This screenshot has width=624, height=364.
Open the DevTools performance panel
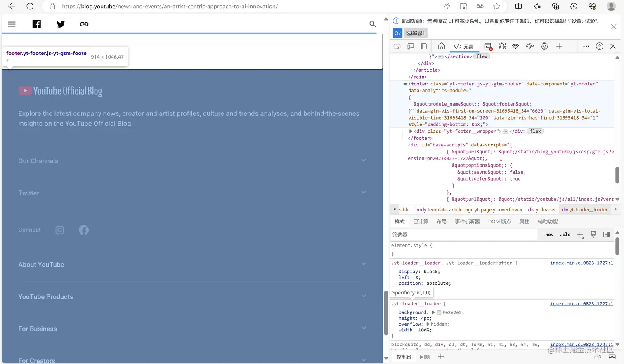530,46
